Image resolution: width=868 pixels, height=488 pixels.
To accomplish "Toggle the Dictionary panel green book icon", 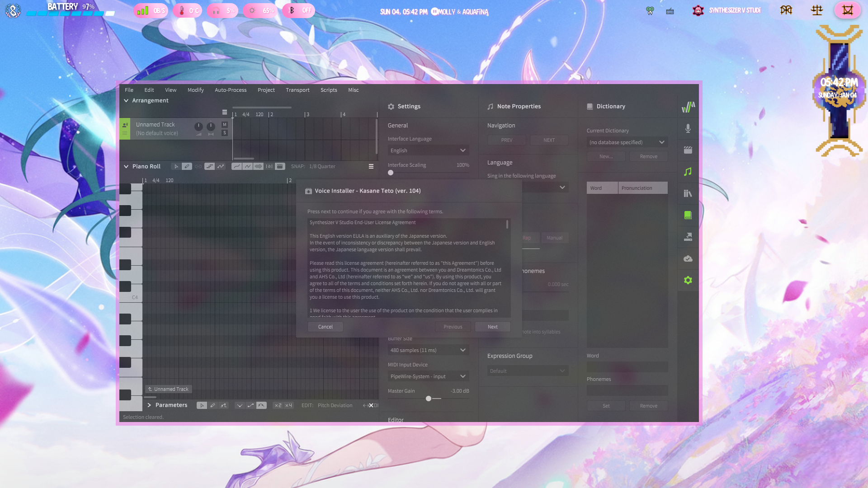I will [x=688, y=215].
